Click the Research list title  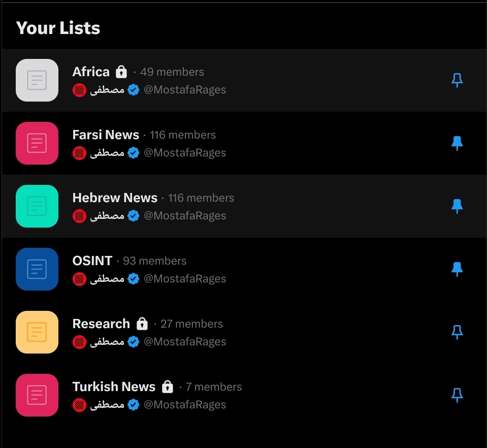(101, 324)
